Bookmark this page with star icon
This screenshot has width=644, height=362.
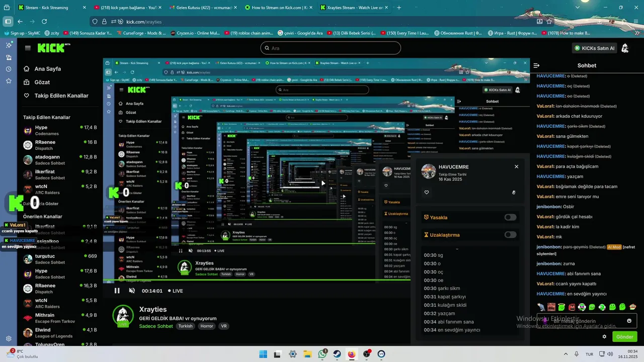[x=549, y=22]
